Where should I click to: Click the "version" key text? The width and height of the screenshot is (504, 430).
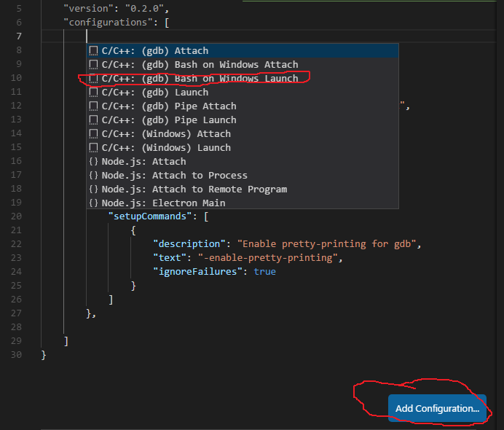87,9
